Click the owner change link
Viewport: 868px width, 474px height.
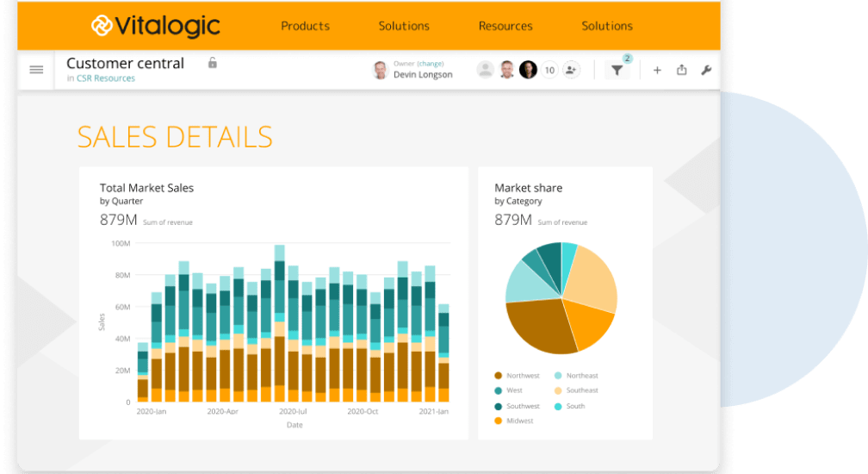[431, 64]
